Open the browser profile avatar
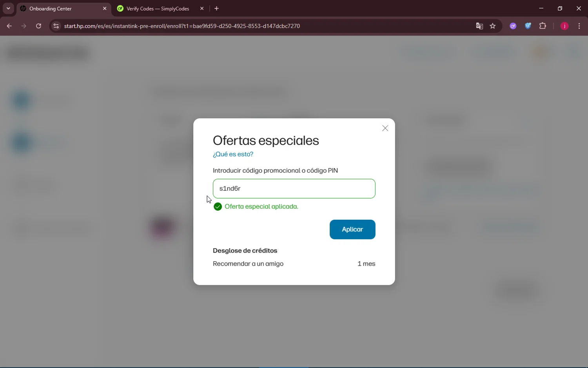This screenshot has width=588, height=368. click(564, 26)
